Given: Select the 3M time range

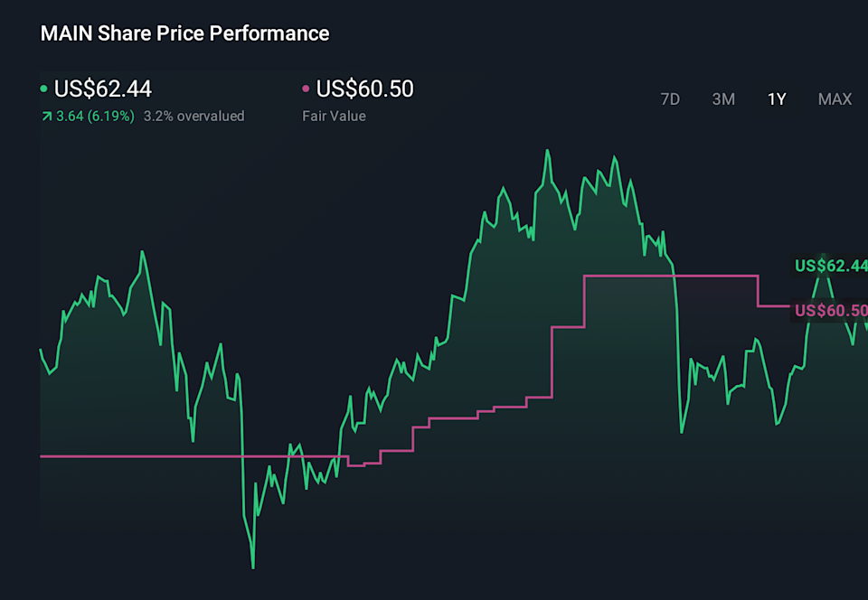Looking at the screenshot, I should pos(723,99).
